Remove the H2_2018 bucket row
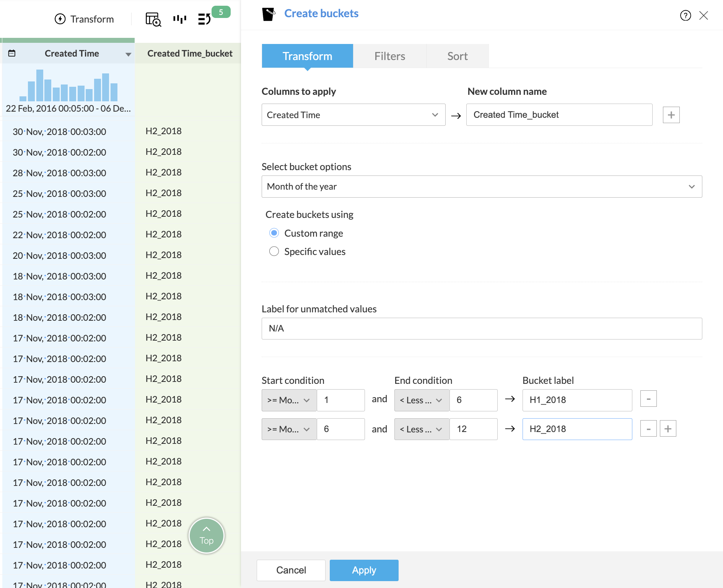Screen dimensions: 723x588 [648, 429]
